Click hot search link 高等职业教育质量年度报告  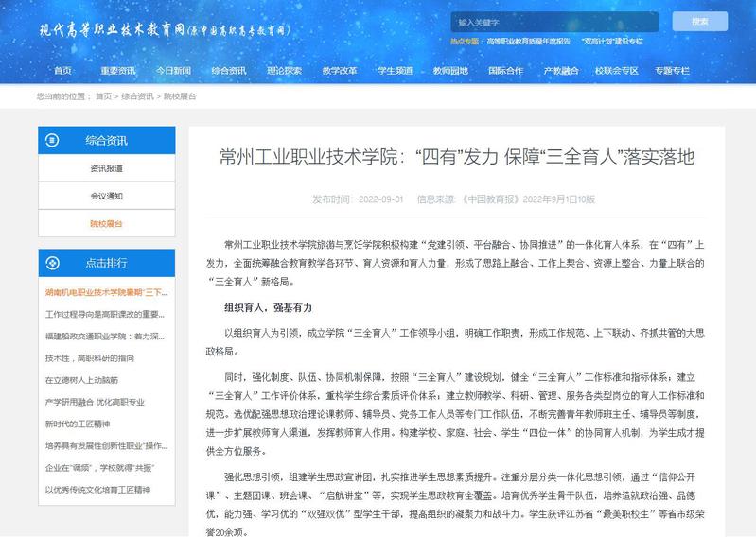tap(528, 42)
